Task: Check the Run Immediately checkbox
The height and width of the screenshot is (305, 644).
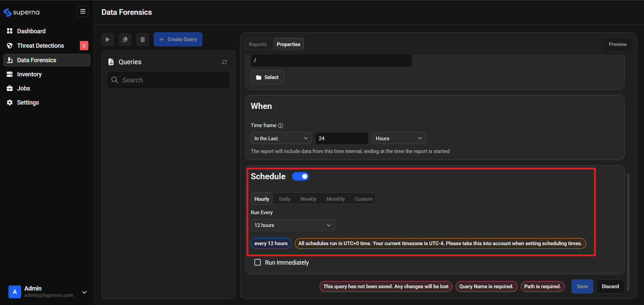Action: 258,262
